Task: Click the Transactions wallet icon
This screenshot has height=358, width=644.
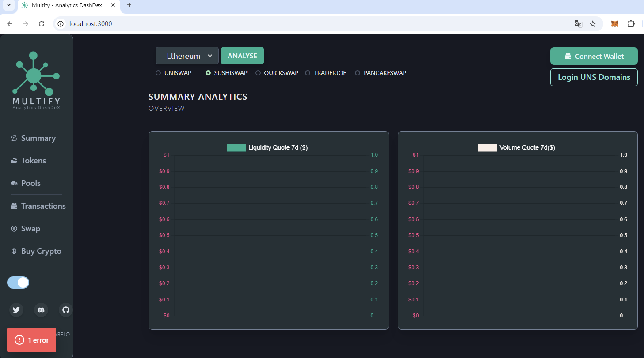Action: pyautogui.click(x=14, y=206)
